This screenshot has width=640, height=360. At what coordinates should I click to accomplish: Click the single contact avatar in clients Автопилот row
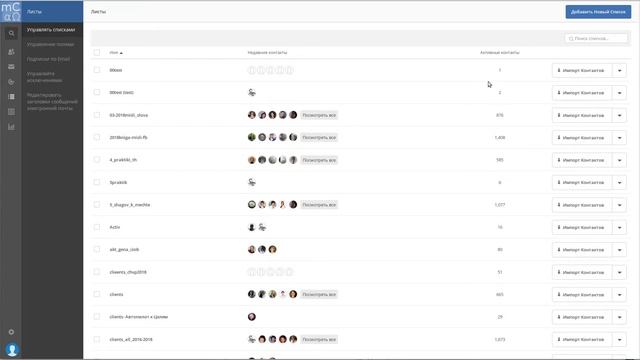pyautogui.click(x=252, y=317)
